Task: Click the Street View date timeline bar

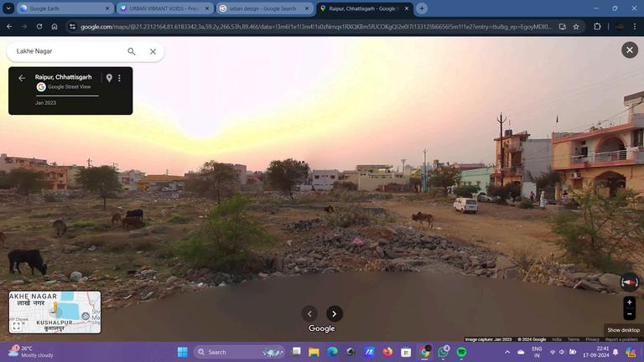Action: pos(66,96)
